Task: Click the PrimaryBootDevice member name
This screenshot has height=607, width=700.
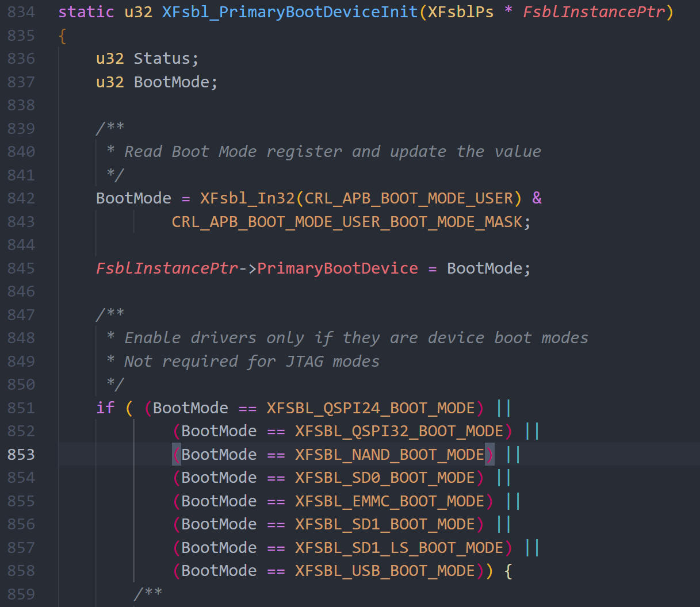Action: 338,268
